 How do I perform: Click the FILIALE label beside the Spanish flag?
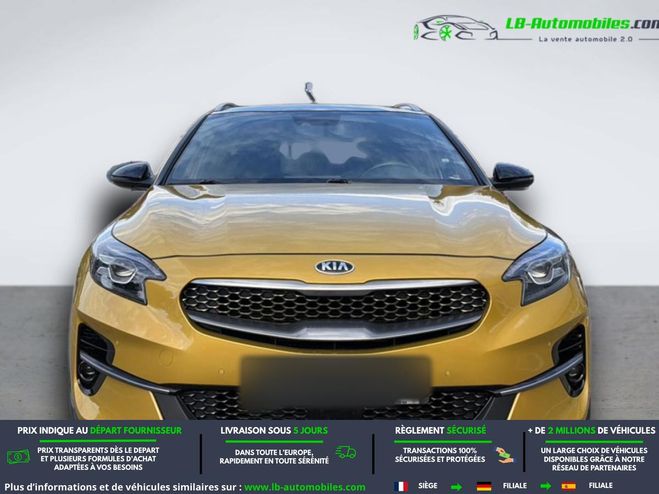point(601,486)
